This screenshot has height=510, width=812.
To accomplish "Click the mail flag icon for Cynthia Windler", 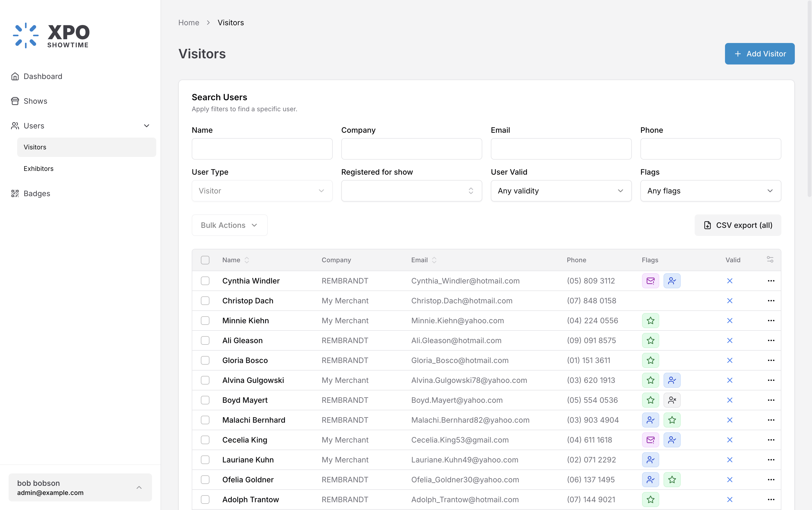I will click(650, 281).
